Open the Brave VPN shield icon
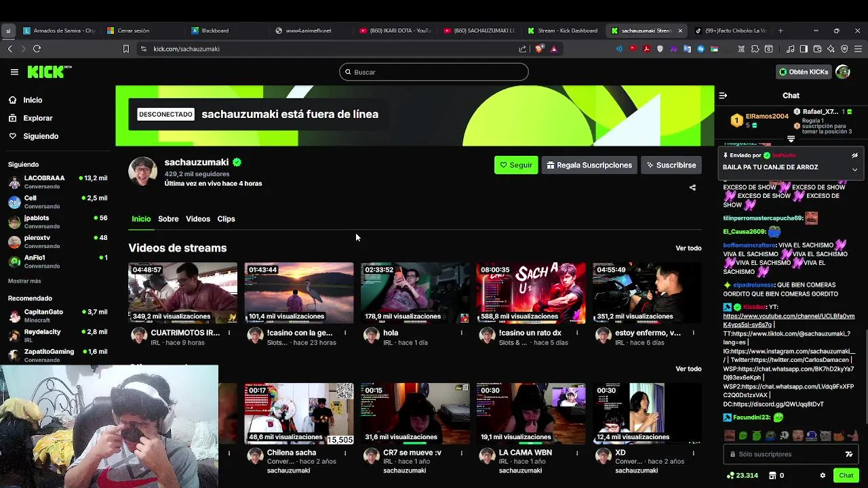The image size is (868, 488). (x=844, y=49)
